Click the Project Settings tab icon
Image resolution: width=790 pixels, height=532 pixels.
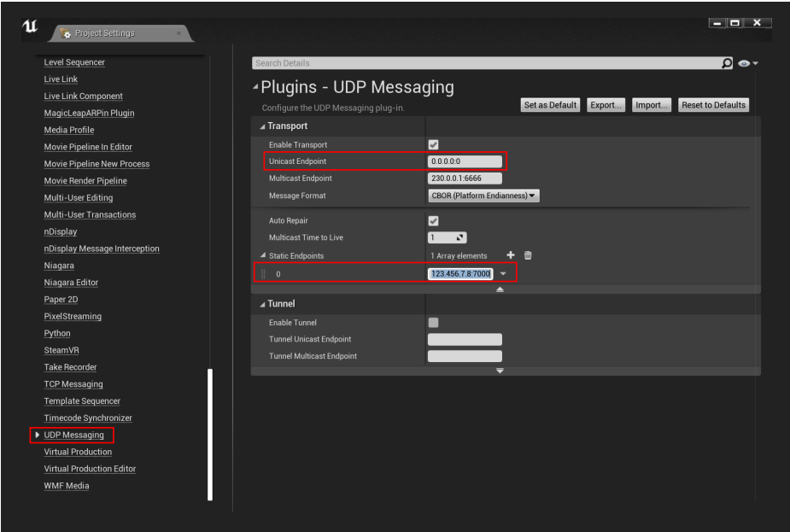65,33
